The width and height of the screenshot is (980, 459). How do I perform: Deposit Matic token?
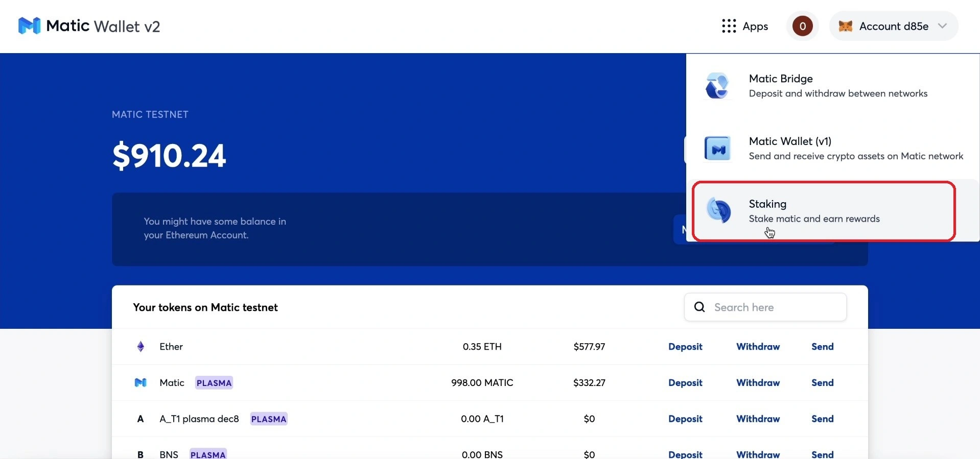[685, 382]
